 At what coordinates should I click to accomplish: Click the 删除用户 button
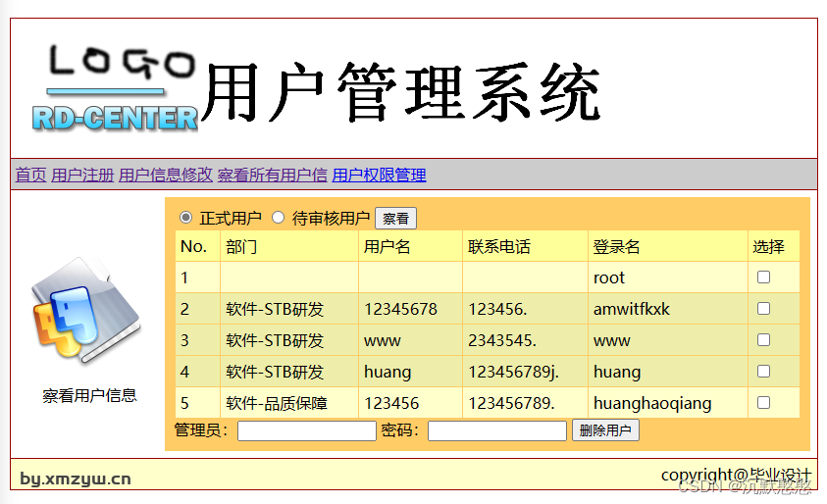click(x=605, y=430)
